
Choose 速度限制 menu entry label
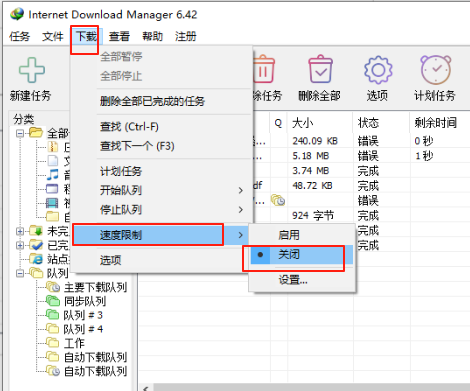121,235
